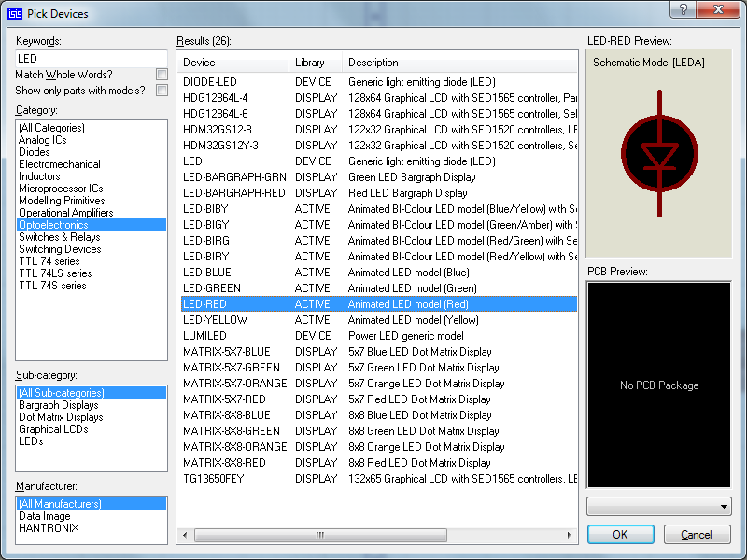The height and width of the screenshot is (560, 747).
Task: Select LED-BIRG device row
Action: (379, 241)
